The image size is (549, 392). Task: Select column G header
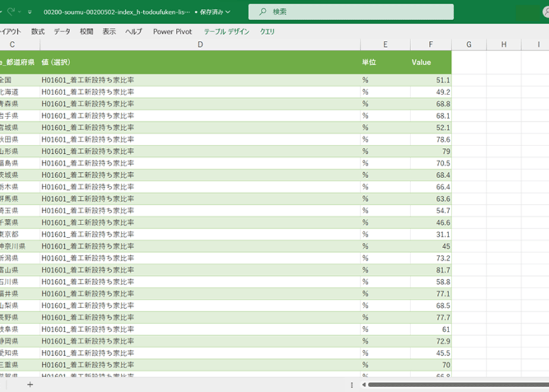[469, 45]
